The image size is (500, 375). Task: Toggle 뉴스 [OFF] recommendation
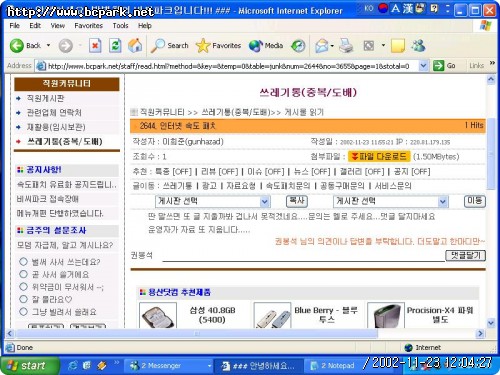[312, 172]
